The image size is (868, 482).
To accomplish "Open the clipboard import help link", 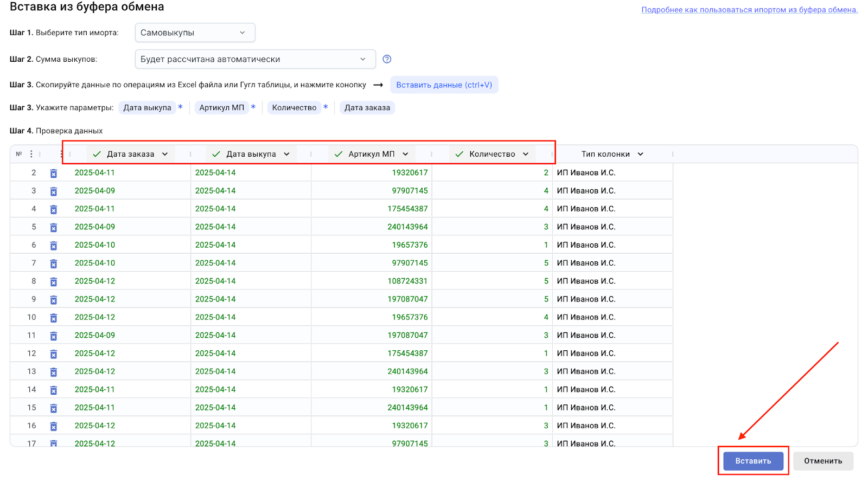I will (749, 10).
